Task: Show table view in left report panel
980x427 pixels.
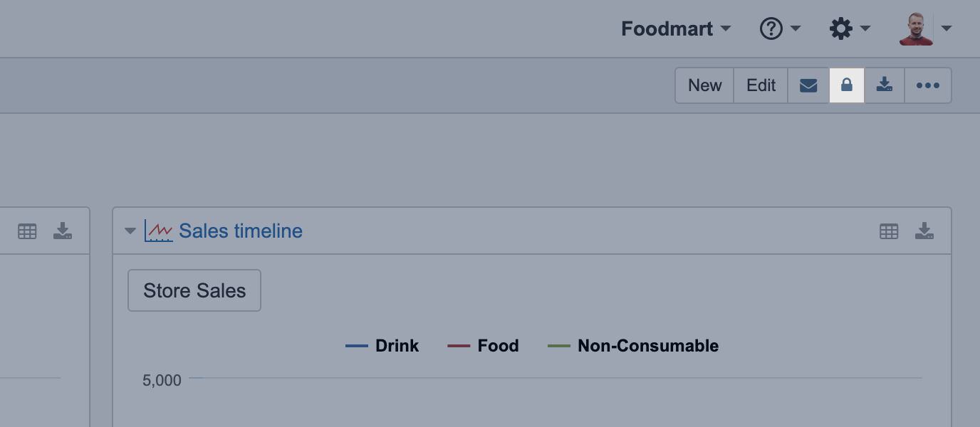Action: [27, 231]
